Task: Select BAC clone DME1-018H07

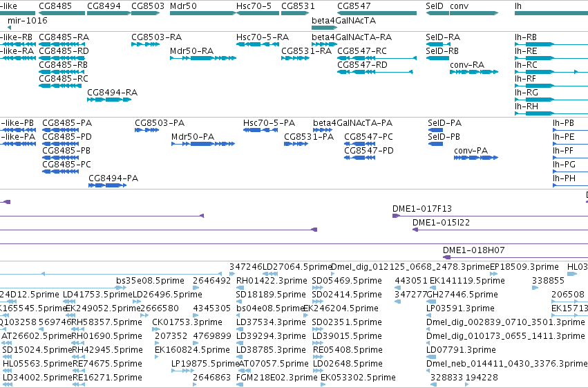Action: click(515, 257)
